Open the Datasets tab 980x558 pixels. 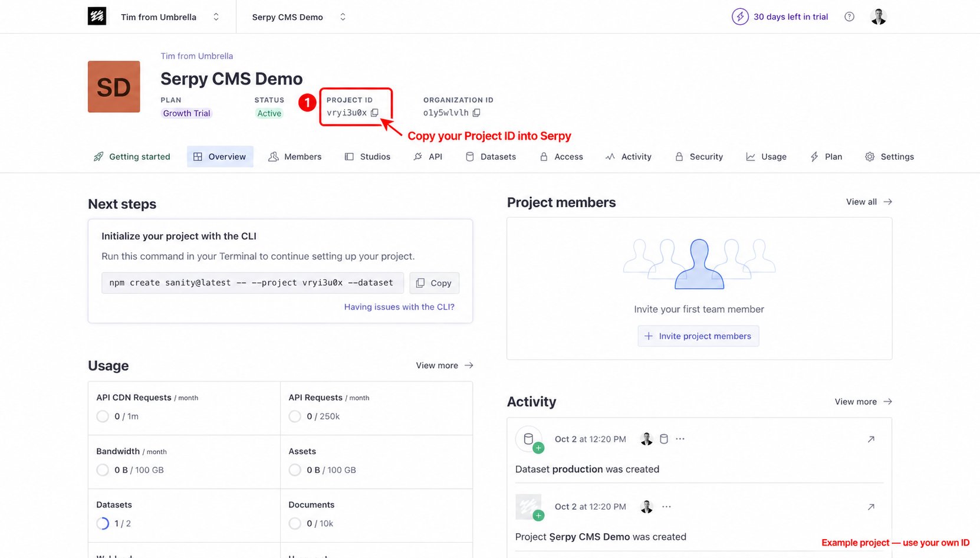point(491,156)
